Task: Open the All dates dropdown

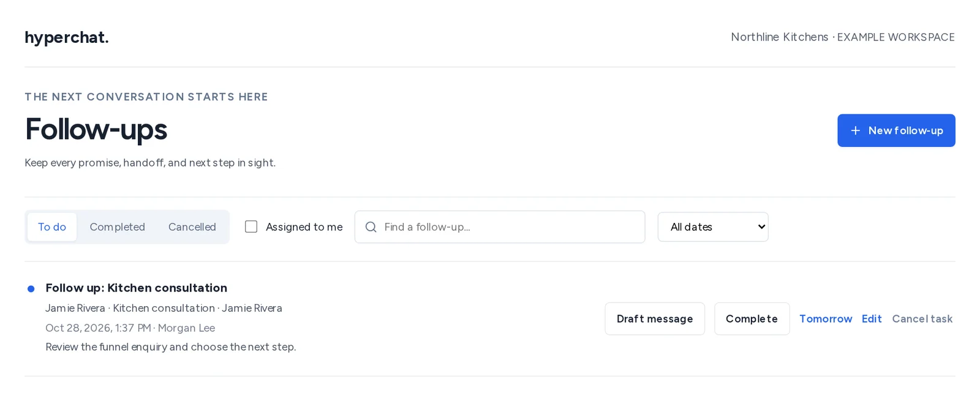Action: pos(713,227)
